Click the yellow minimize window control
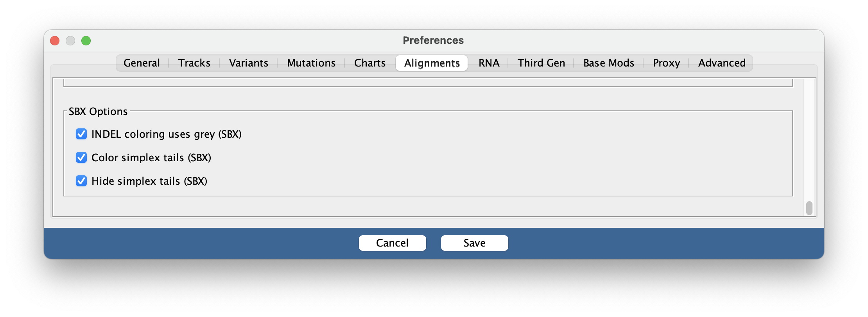Image resolution: width=868 pixels, height=317 pixels. 70,40
